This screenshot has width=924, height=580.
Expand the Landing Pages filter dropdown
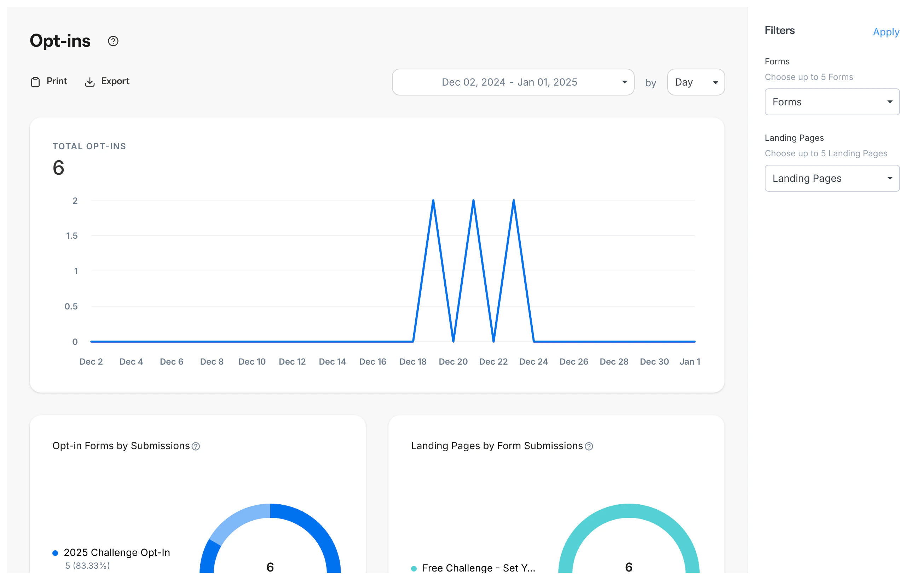(832, 178)
